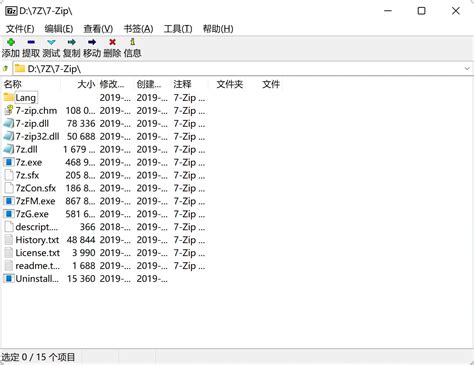Image resolution: width=474 pixels, height=365 pixels.
Task: Open the 书签(A) menu
Action: tap(138, 29)
